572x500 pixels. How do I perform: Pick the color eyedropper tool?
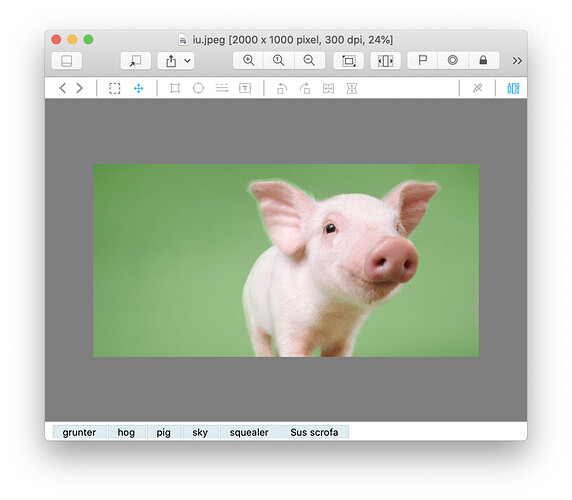click(x=478, y=88)
